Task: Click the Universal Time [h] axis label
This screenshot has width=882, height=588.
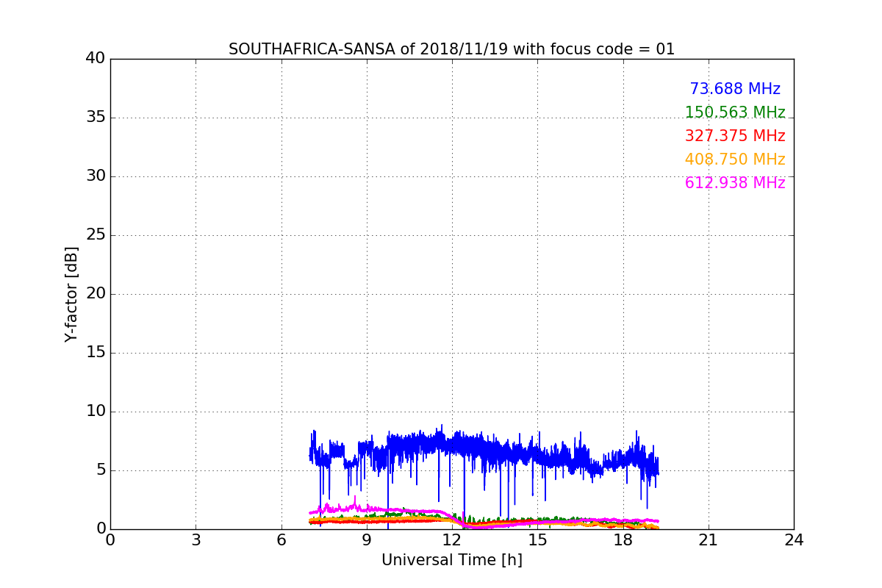Action: (x=452, y=560)
